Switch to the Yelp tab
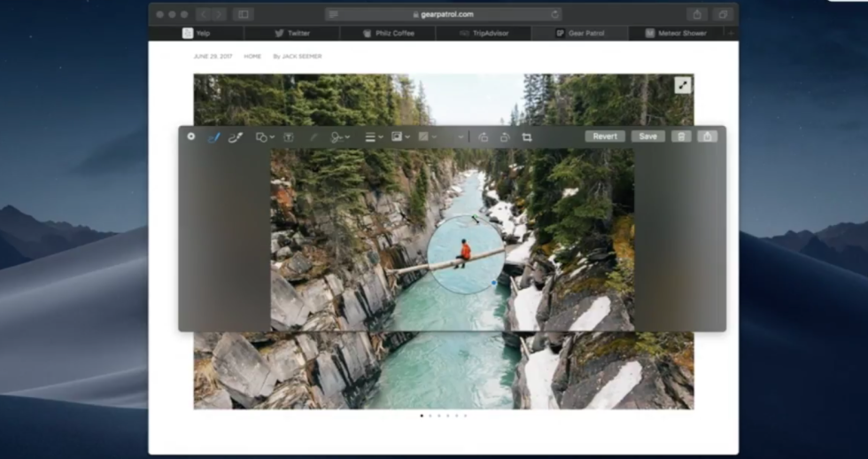Screen dimensions: 868x459 [196, 33]
